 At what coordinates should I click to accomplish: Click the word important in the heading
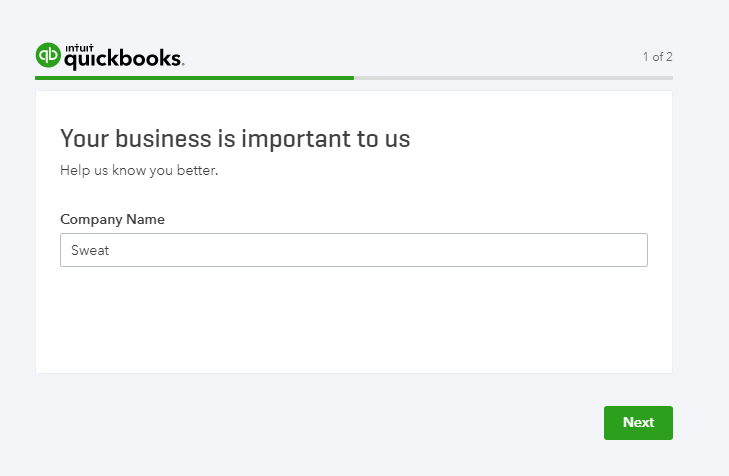click(296, 139)
